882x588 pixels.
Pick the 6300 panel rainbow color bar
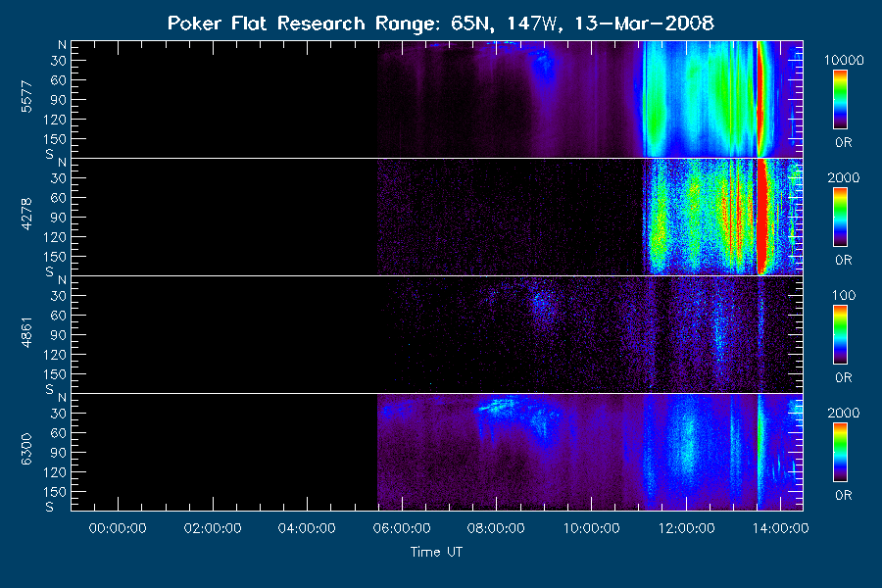(x=841, y=453)
